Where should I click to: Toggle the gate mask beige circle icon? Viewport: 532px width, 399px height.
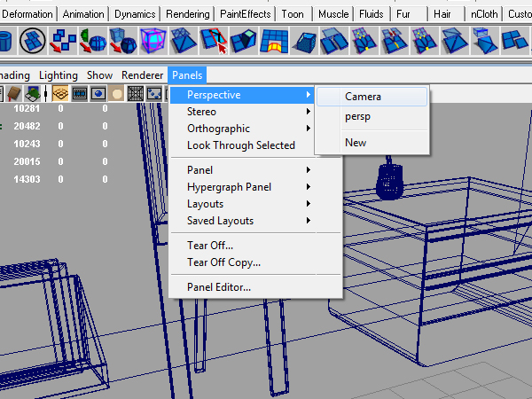(x=117, y=94)
